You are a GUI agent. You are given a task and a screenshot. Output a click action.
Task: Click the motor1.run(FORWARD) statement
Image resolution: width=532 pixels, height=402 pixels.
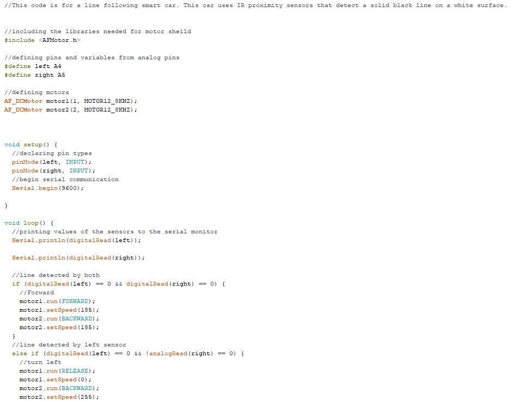pos(57,301)
